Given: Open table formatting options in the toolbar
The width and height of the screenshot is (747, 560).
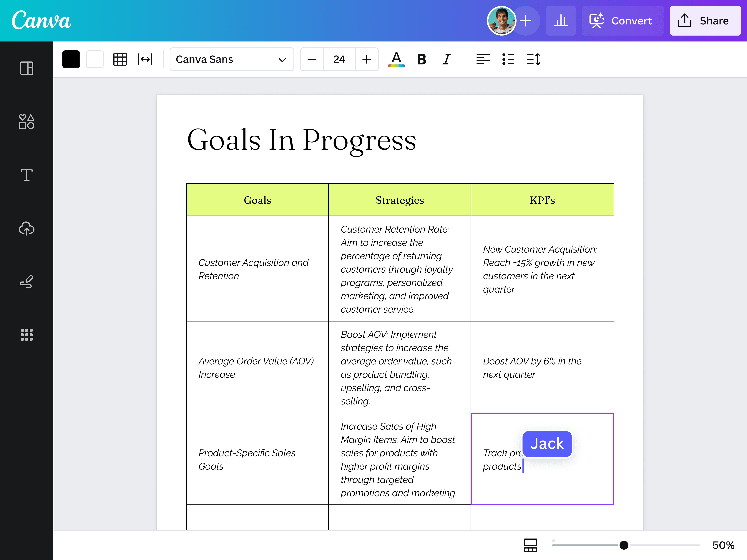Looking at the screenshot, I should [x=120, y=59].
